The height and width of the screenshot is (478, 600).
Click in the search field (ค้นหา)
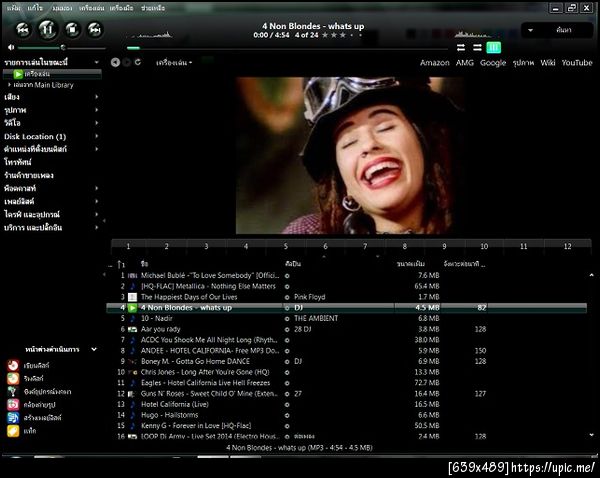(564, 30)
